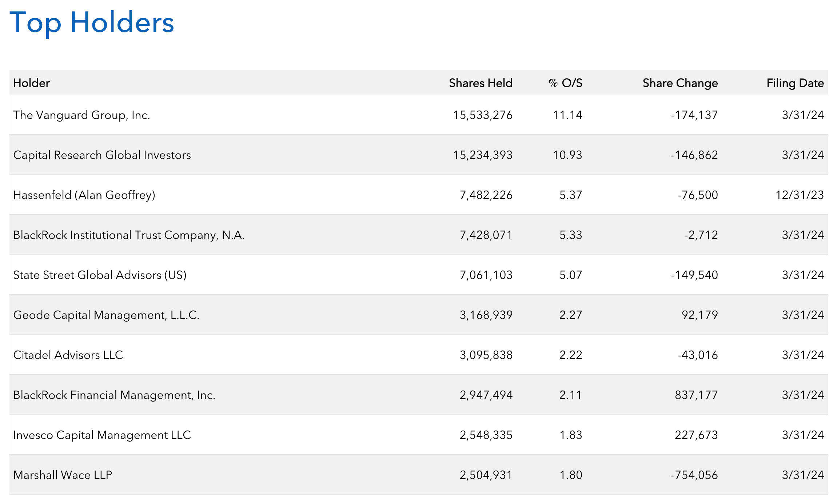833x504 pixels.
Task: Click Citadel Advisors row's 3/31/24 date
Action: (803, 355)
